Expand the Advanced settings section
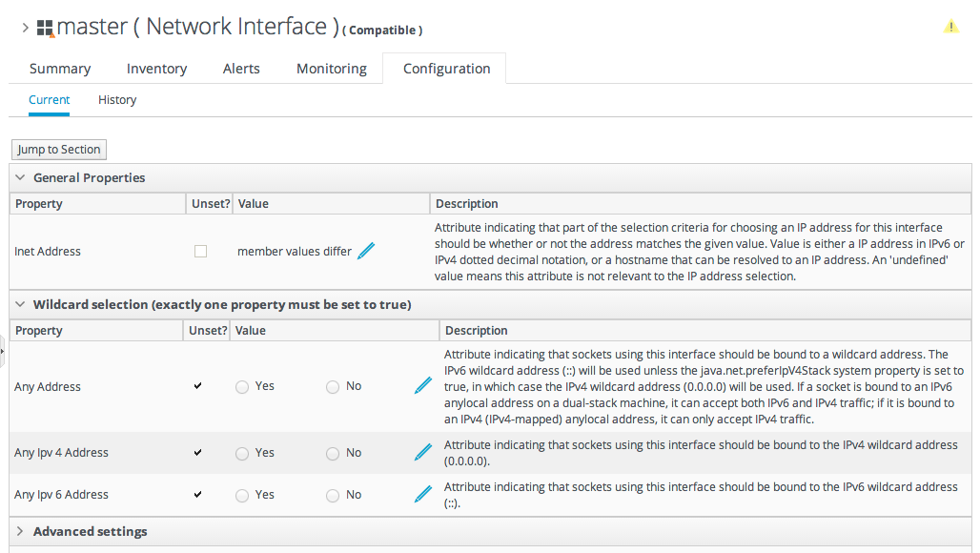Image resolution: width=980 pixels, height=553 pixels. (x=20, y=531)
